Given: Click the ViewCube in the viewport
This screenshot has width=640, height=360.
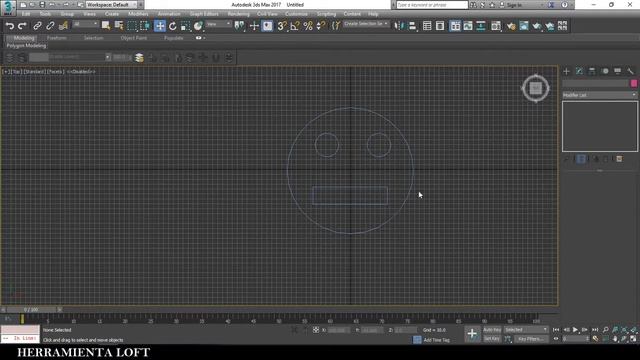Looking at the screenshot, I should [x=536, y=88].
